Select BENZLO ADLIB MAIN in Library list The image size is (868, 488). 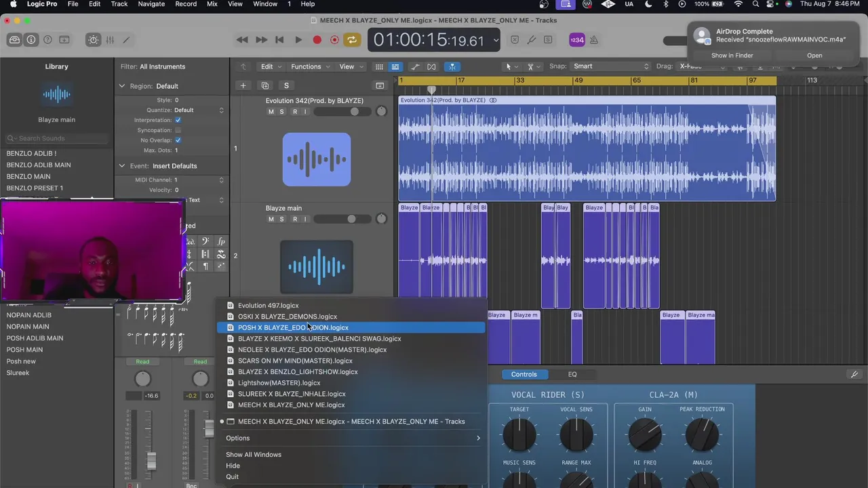pos(39,165)
